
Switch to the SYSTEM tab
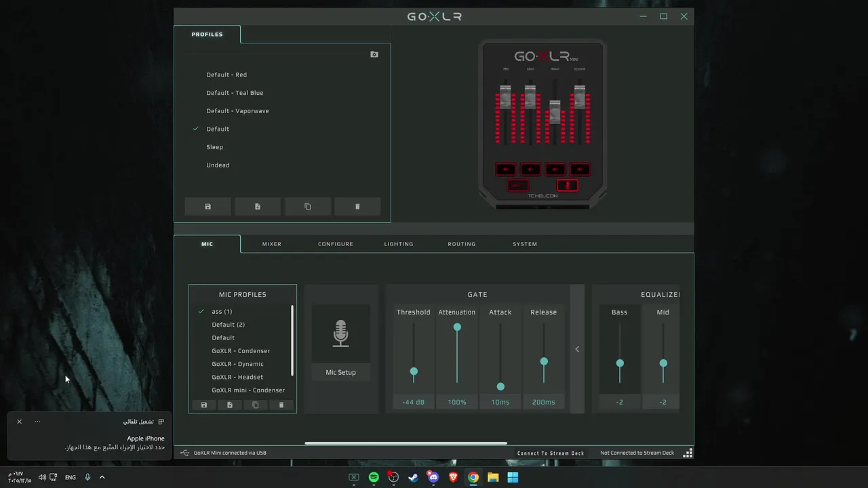click(525, 244)
